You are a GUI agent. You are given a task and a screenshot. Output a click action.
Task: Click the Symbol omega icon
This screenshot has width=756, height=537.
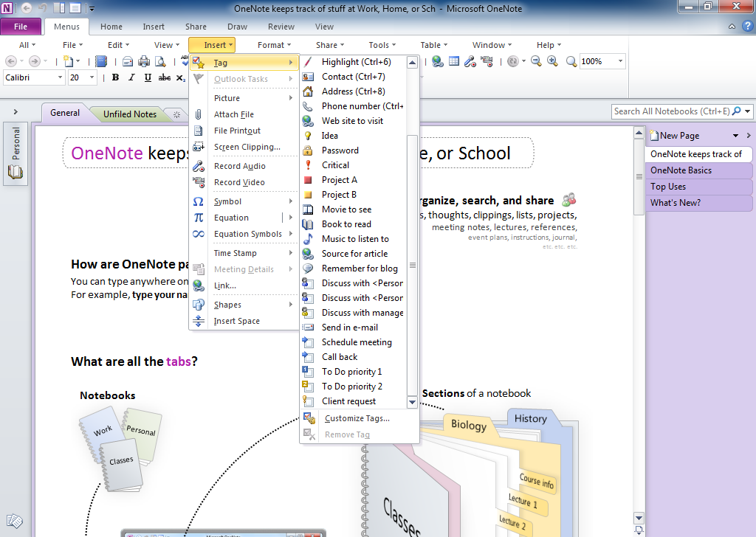(x=198, y=201)
